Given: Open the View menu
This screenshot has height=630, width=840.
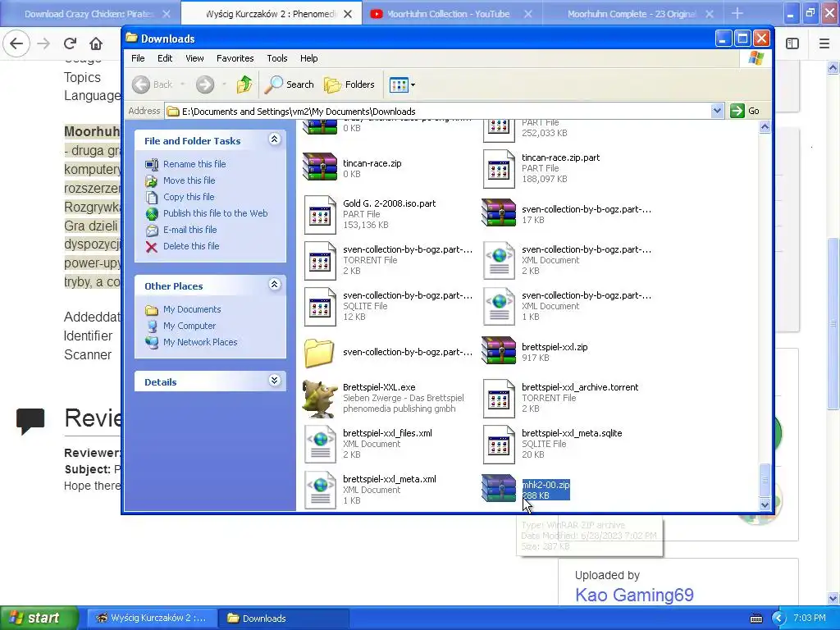Looking at the screenshot, I should click(194, 58).
